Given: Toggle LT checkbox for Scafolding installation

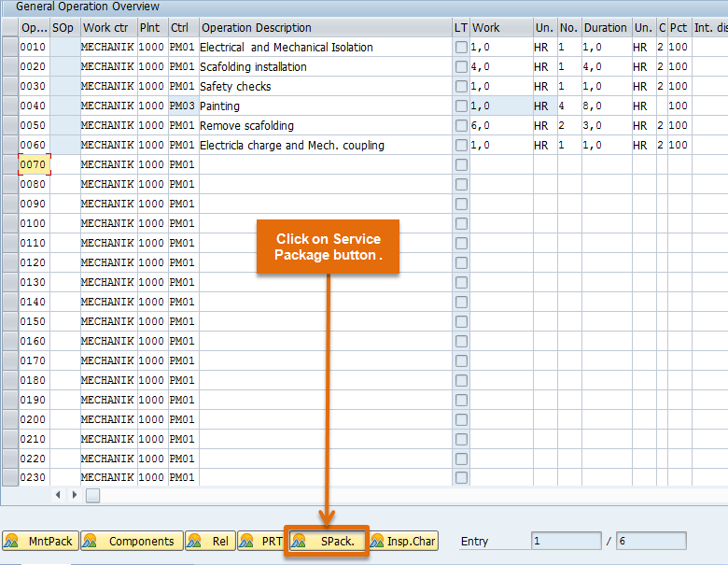Looking at the screenshot, I should point(461,67).
